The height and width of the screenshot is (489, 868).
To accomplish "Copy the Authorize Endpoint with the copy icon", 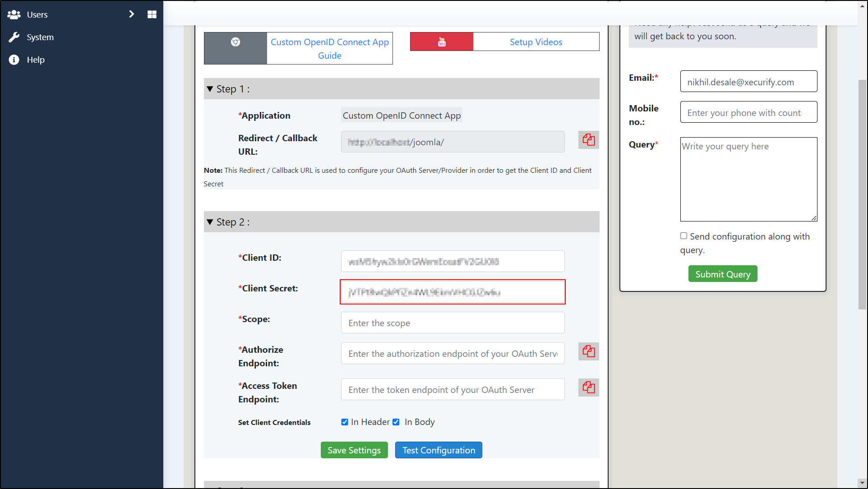I will tap(588, 351).
